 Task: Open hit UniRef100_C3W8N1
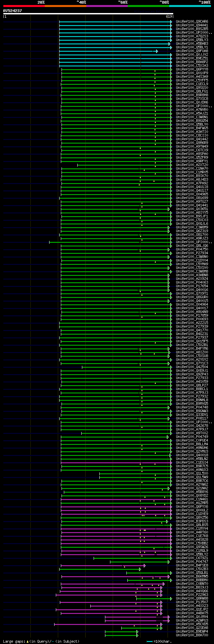tap(192, 117)
